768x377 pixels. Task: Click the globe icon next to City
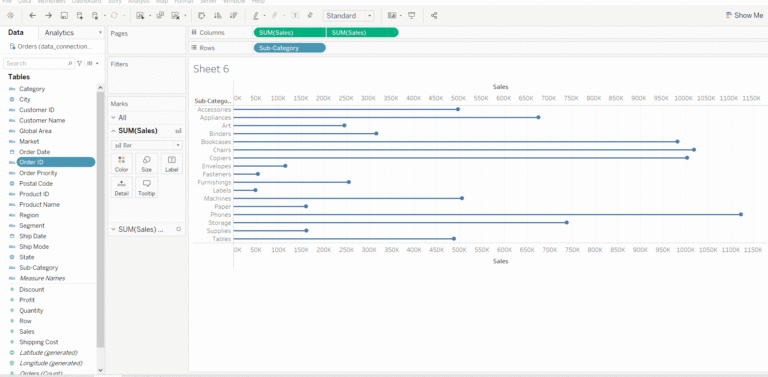click(12, 99)
